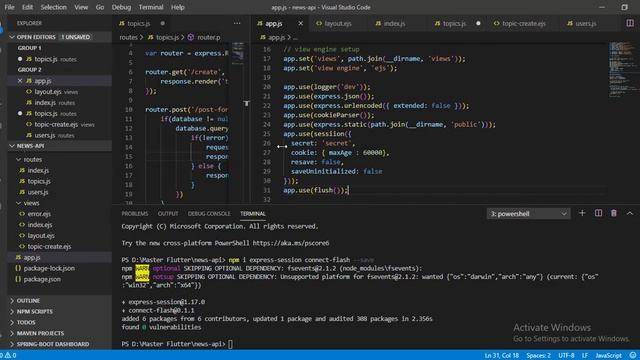Expand the Maven Projects section
Image resolution: width=640 pixels, height=360 pixels.
click(x=40, y=333)
